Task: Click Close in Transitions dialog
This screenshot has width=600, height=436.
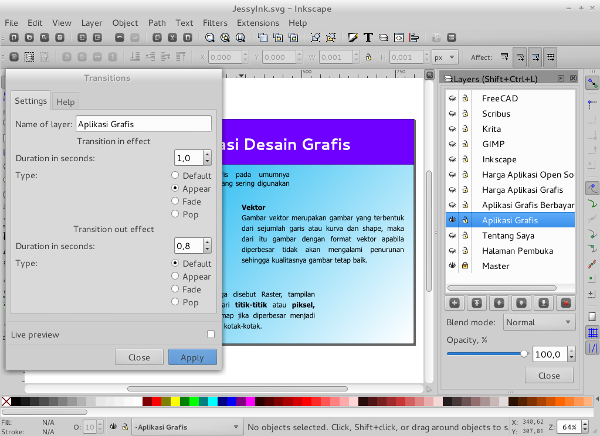Action: [139, 357]
